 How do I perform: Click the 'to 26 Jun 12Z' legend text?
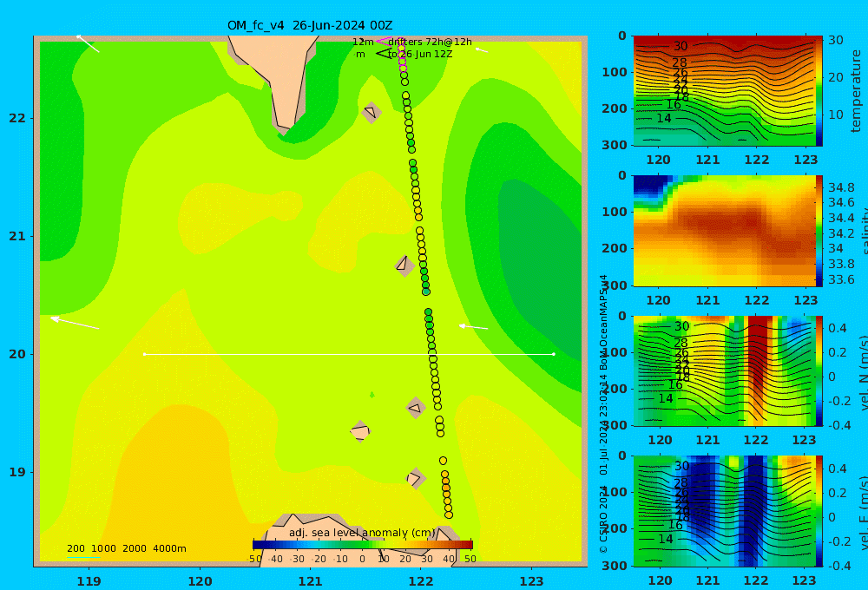click(x=420, y=55)
